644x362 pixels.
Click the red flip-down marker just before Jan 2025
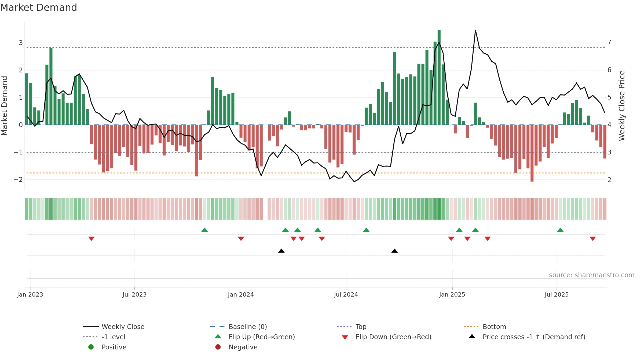coord(451,239)
